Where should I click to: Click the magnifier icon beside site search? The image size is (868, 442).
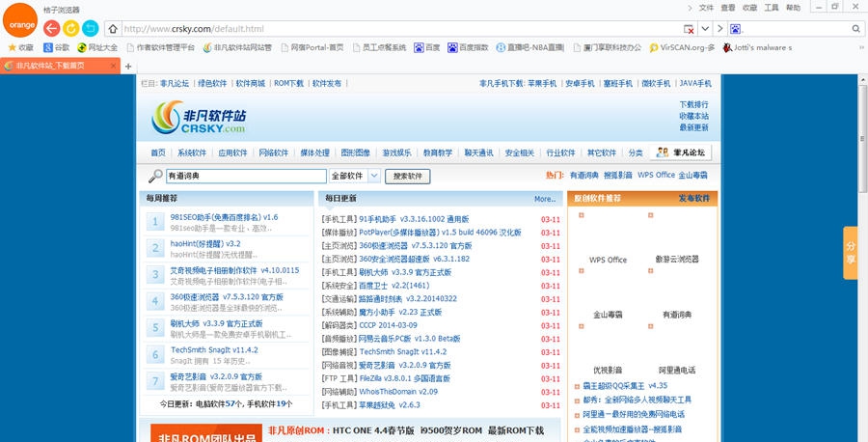point(154,177)
